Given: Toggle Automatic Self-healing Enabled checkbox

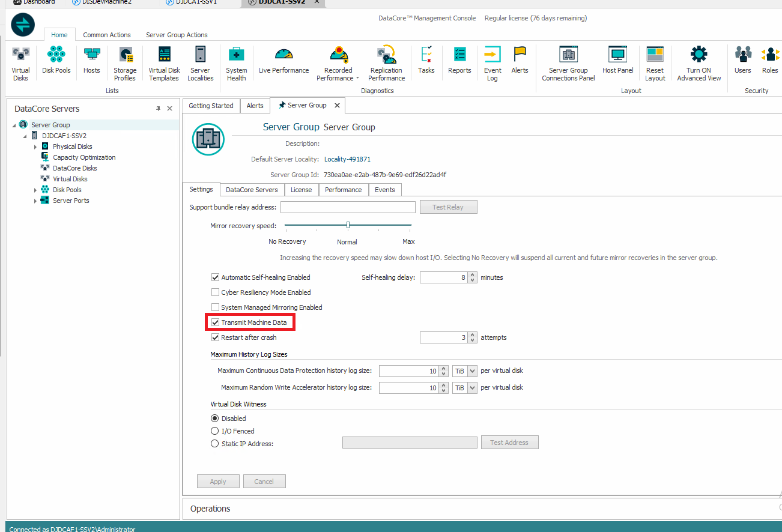Looking at the screenshot, I should (216, 277).
